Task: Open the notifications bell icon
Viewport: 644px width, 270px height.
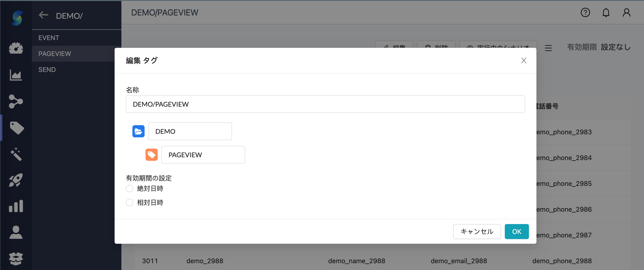Action: tap(606, 12)
